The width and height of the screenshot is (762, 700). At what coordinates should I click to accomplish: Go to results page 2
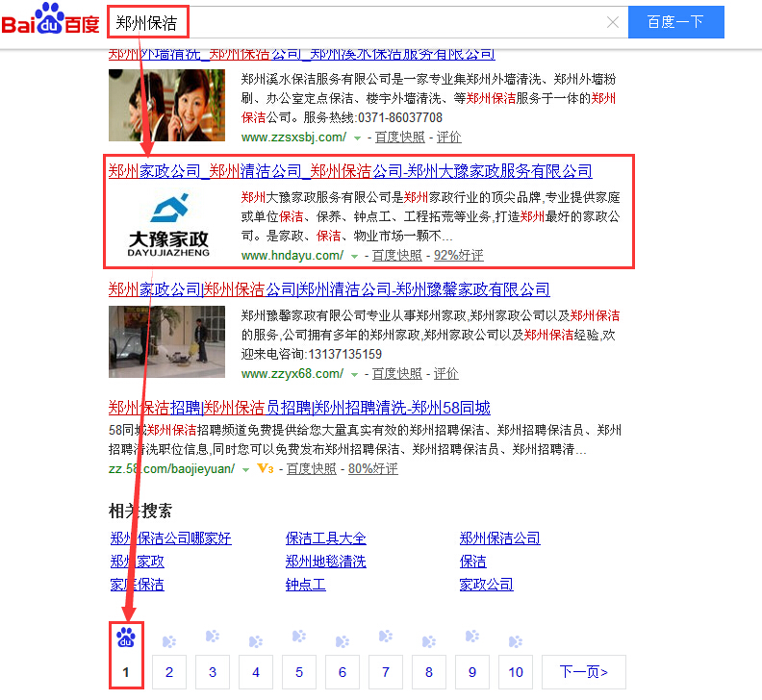(169, 672)
